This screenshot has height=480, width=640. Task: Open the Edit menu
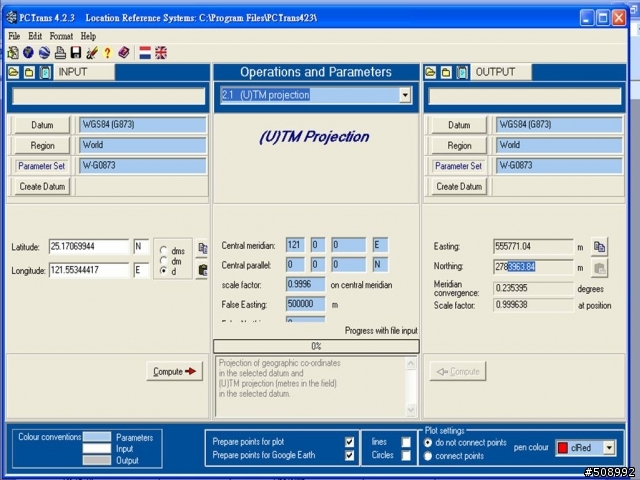(35, 36)
